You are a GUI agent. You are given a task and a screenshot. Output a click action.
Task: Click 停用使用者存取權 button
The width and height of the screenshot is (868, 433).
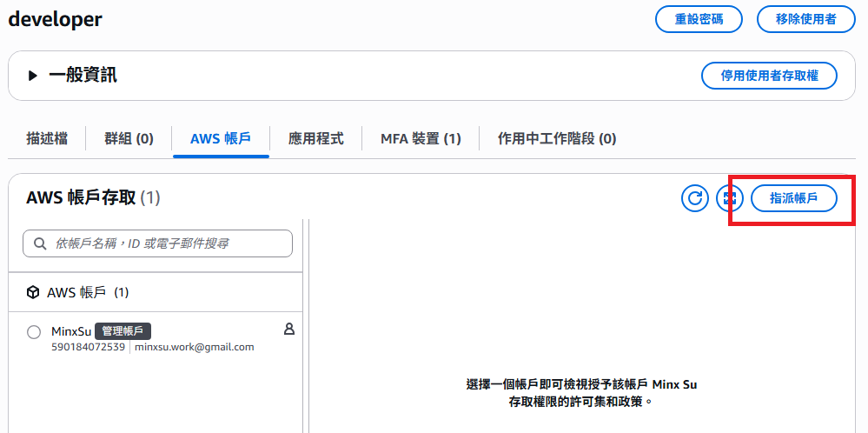click(x=770, y=76)
